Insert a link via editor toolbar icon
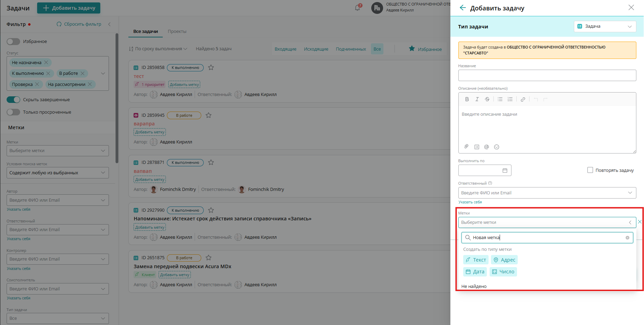The height and width of the screenshot is (325, 644). pos(523,99)
